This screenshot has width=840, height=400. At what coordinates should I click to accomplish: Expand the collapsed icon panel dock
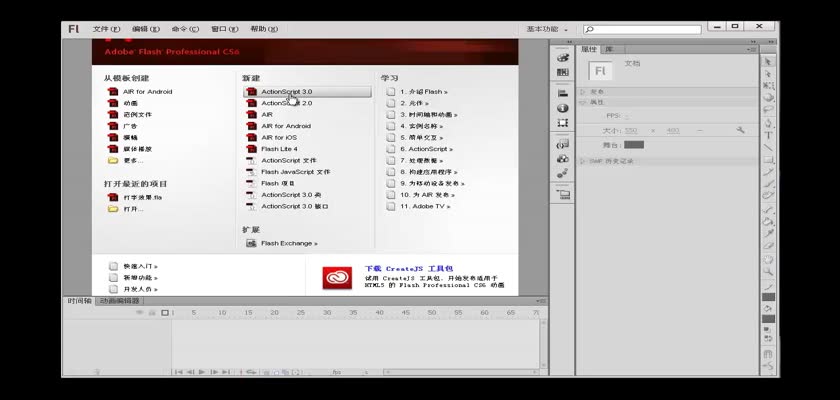pos(569,41)
